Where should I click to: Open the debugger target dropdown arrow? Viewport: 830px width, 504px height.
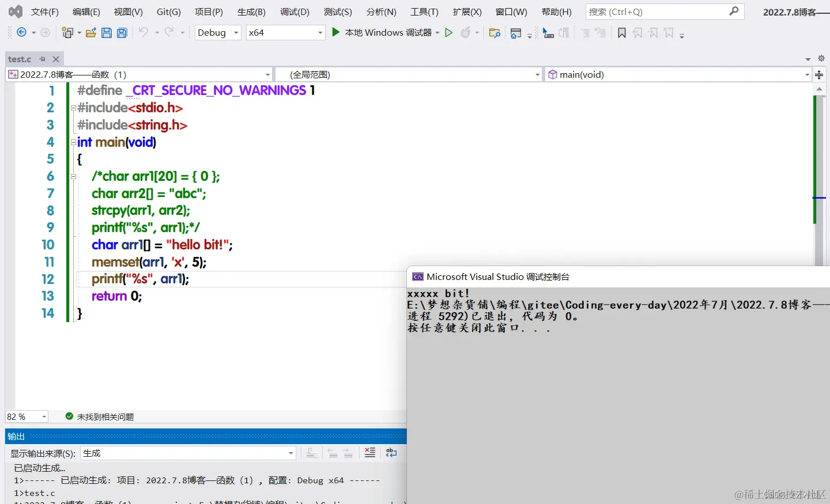(437, 33)
